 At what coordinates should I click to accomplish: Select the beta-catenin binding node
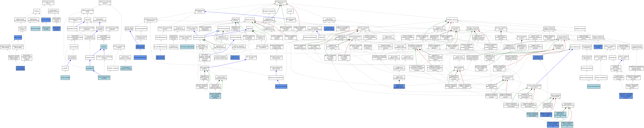coord(46,29)
